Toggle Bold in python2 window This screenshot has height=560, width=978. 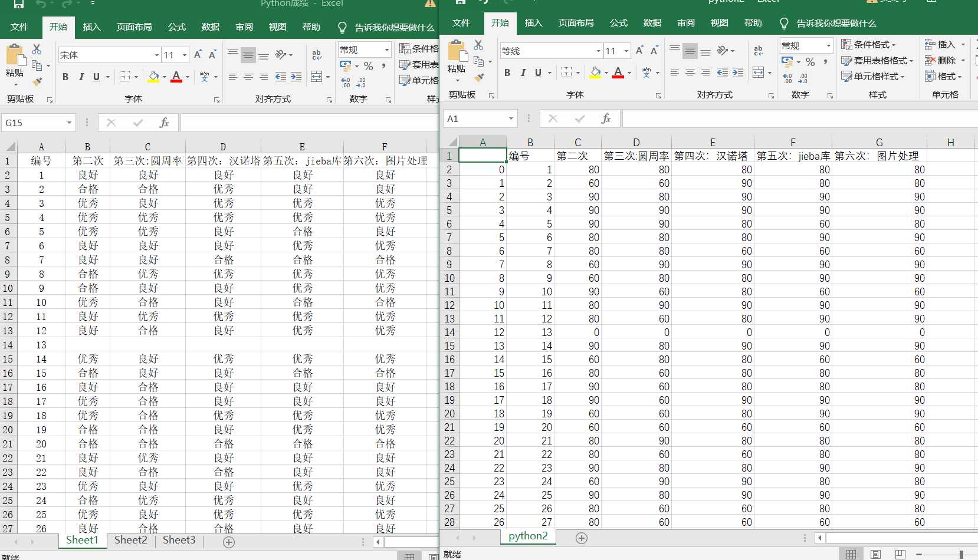507,73
